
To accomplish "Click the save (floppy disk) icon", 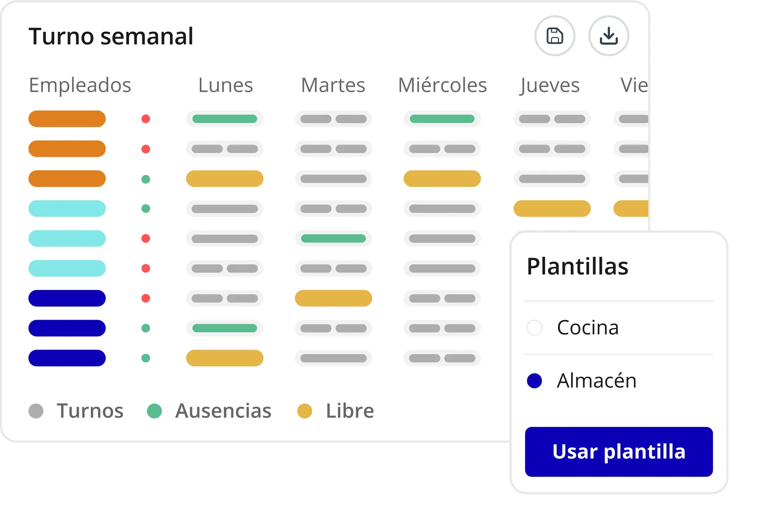I will (x=555, y=36).
